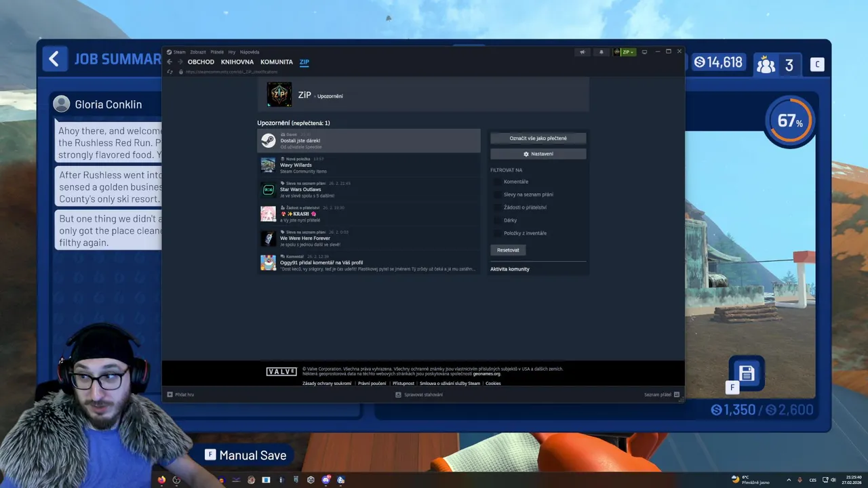This screenshot has height=488, width=868.
Task: Click the Job Summary back arrow in game
Action: tap(55, 59)
